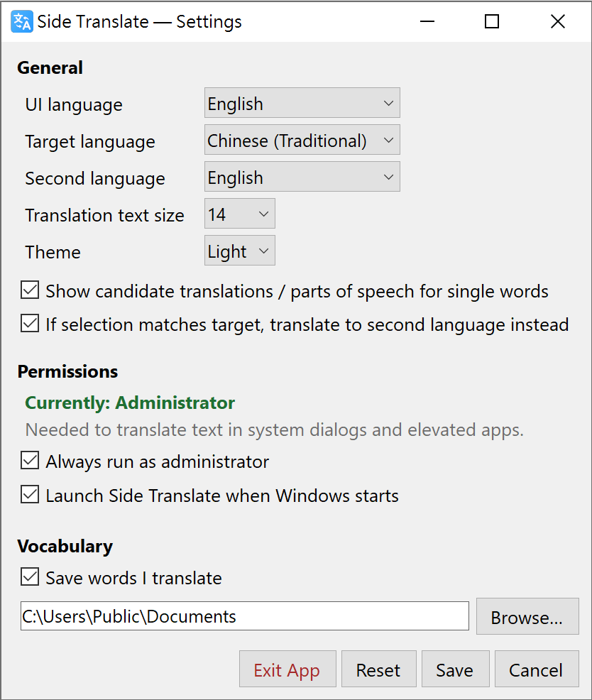This screenshot has width=592, height=700.
Task: Click the 'Vocabulary' section heading
Action: (x=65, y=547)
